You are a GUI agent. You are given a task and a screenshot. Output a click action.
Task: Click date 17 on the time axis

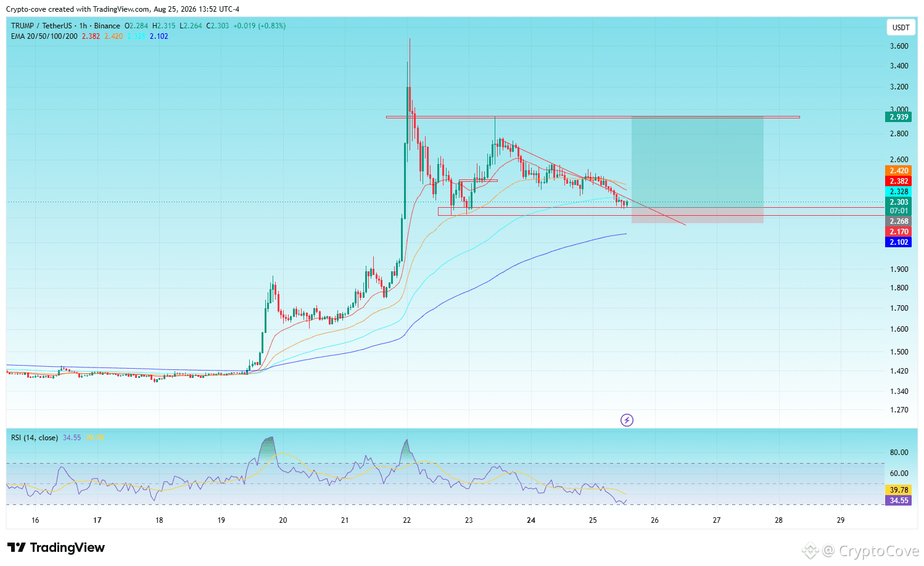[x=97, y=520]
